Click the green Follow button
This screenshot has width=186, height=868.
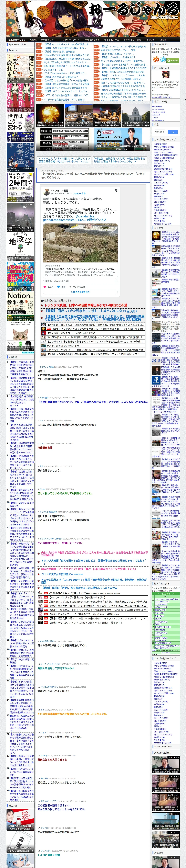(x=173, y=61)
